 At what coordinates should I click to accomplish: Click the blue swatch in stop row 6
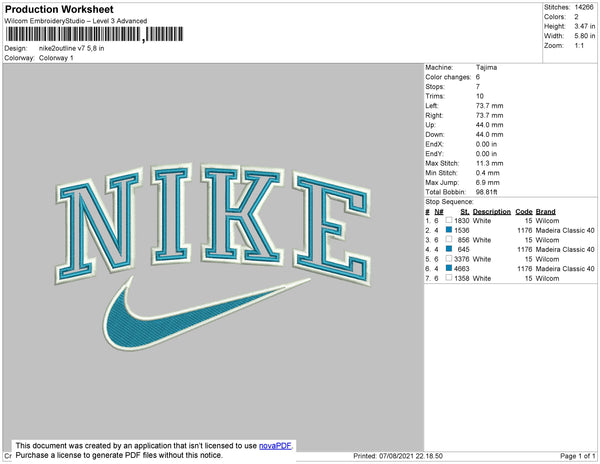point(449,268)
